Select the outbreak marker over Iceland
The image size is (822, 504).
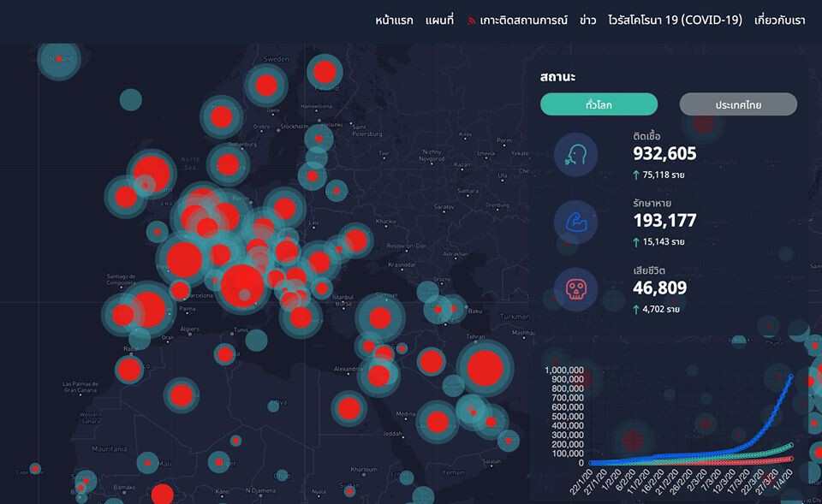59,58
